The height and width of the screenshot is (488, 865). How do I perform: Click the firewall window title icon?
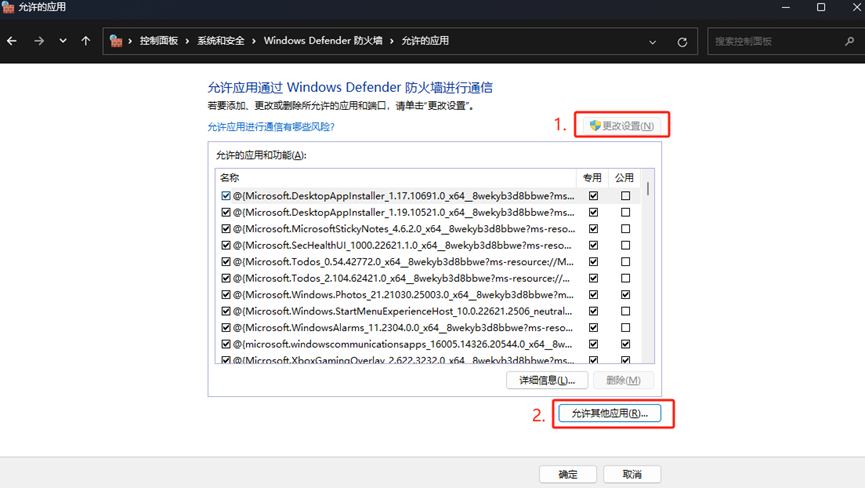(x=8, y=7)
